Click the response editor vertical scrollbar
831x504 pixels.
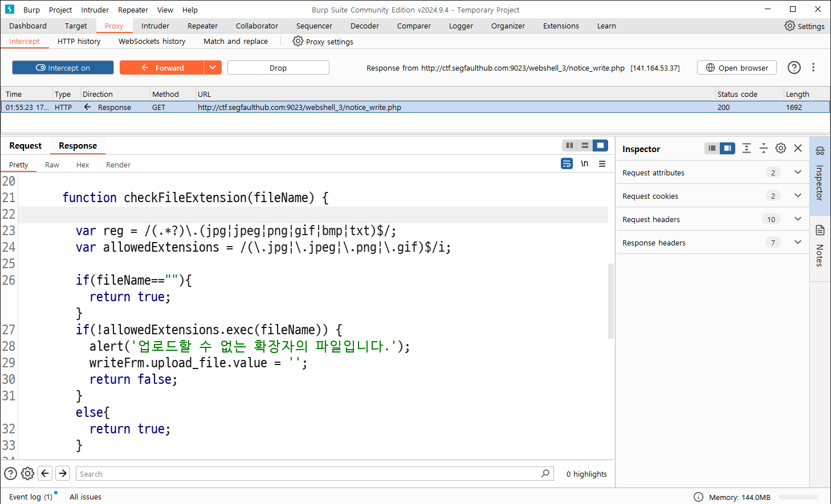pyautogui.click(x=611, y=301)
